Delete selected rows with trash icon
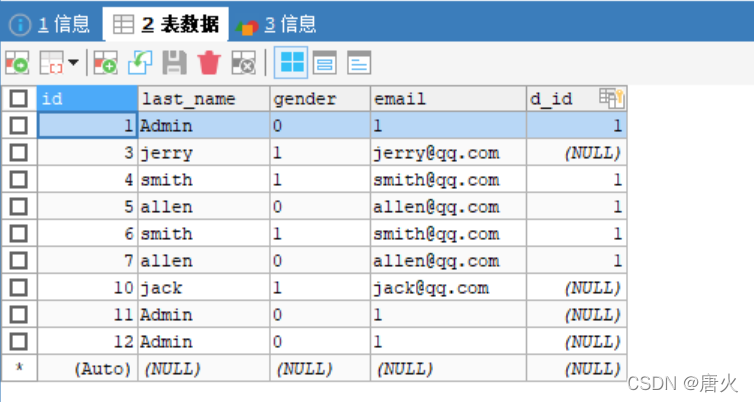This screenshot has height=402, width=754. (209, 63)
